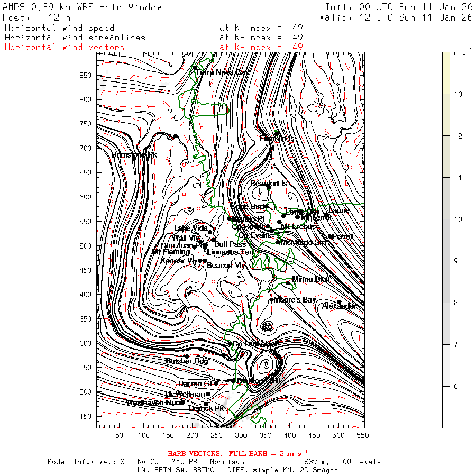476x476 pixels.
Task: Click the Terra Nova Bay station dot
Action: pos(195,68)
